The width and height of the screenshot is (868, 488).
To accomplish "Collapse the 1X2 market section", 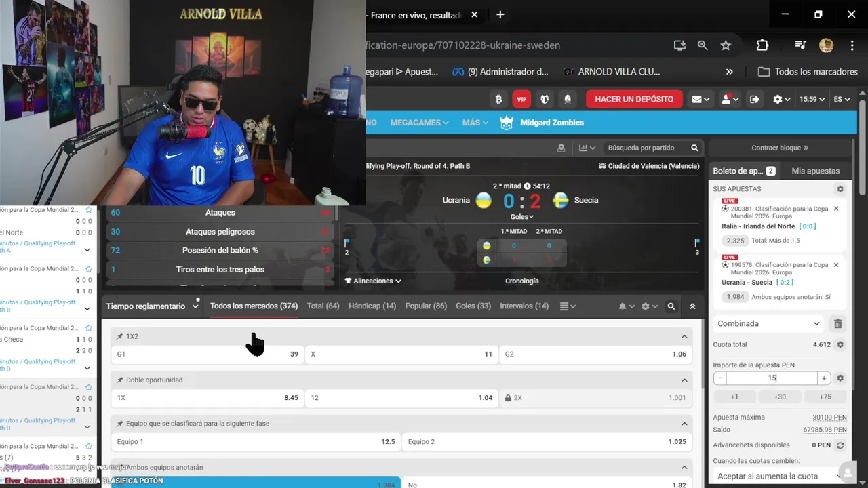I will [684, 336].
